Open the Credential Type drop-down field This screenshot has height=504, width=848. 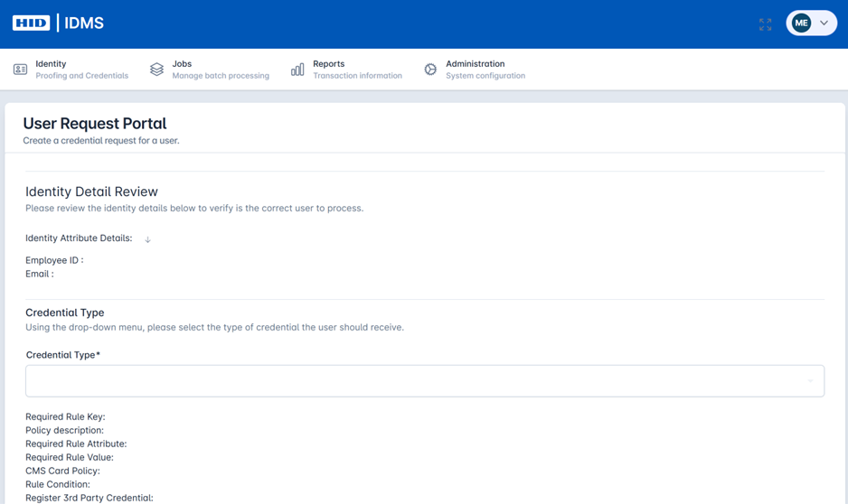(x=425, y=381)
